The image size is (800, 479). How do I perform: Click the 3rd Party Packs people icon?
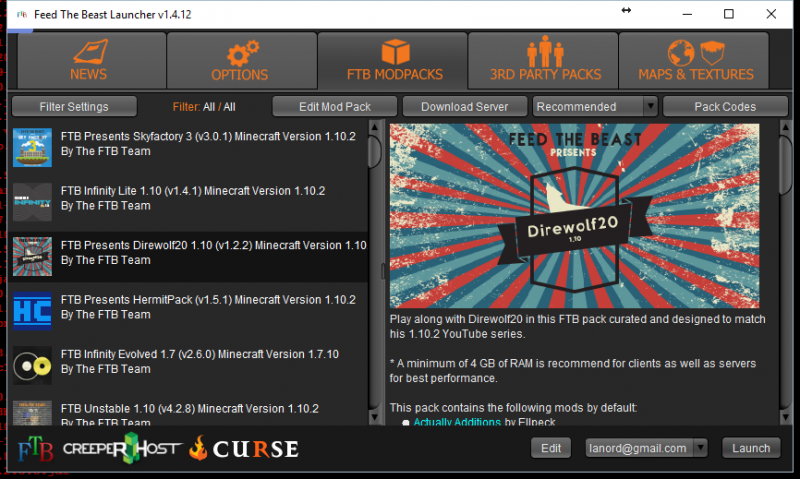tap(545, 51)
